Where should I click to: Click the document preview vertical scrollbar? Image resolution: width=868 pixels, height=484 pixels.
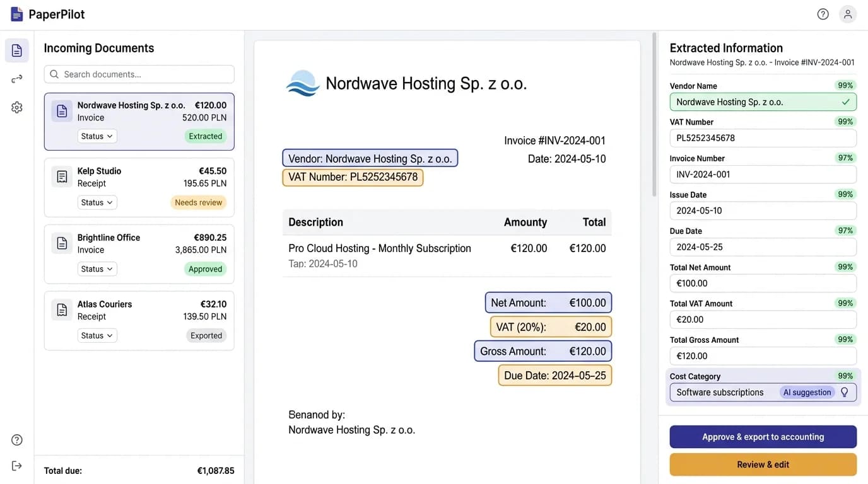[x=653, y=113]
